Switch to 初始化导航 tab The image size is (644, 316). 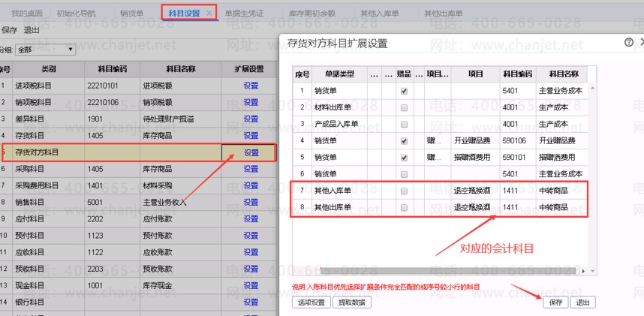77,14
